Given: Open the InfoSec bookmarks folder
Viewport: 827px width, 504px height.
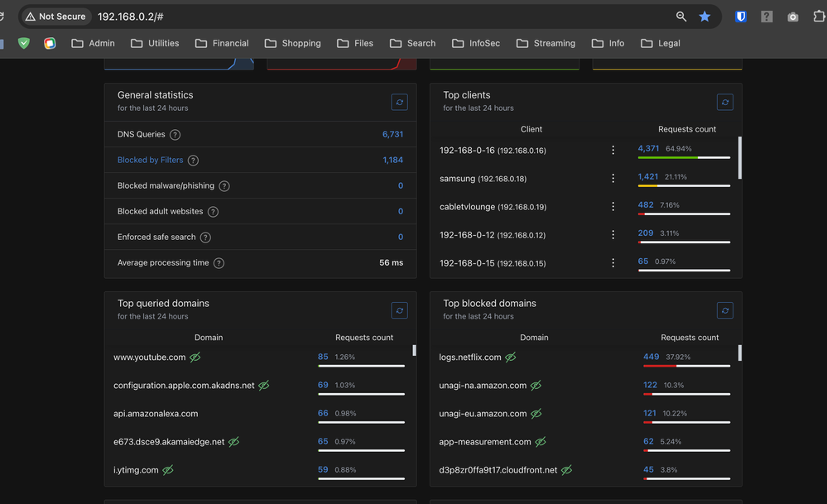Looking at the screenshot, I should coord(476,43).
